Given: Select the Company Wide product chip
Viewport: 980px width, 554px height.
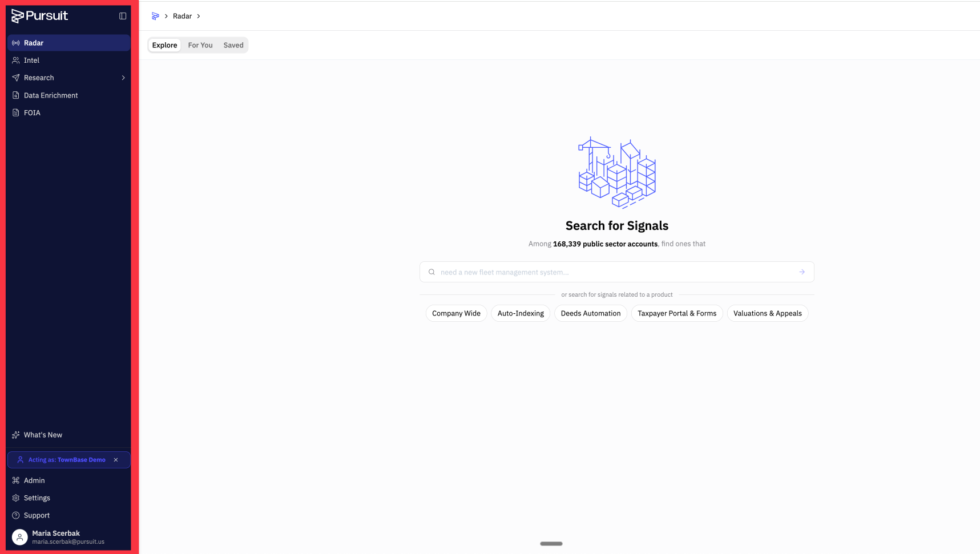Looking at the screenshot, I should pyautogui.click(x=456, y=313).
